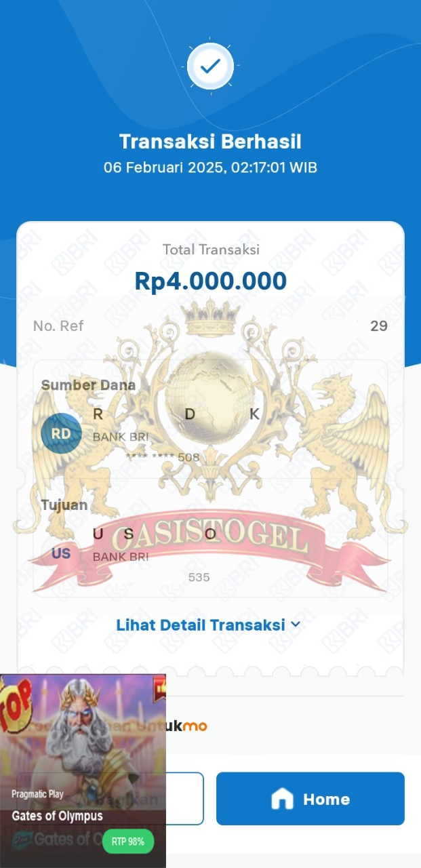The height and width of the screenshot is (868, 421).
Task: Tap the Transaksi Berhasil heading
Action: (x=210, y=142)
